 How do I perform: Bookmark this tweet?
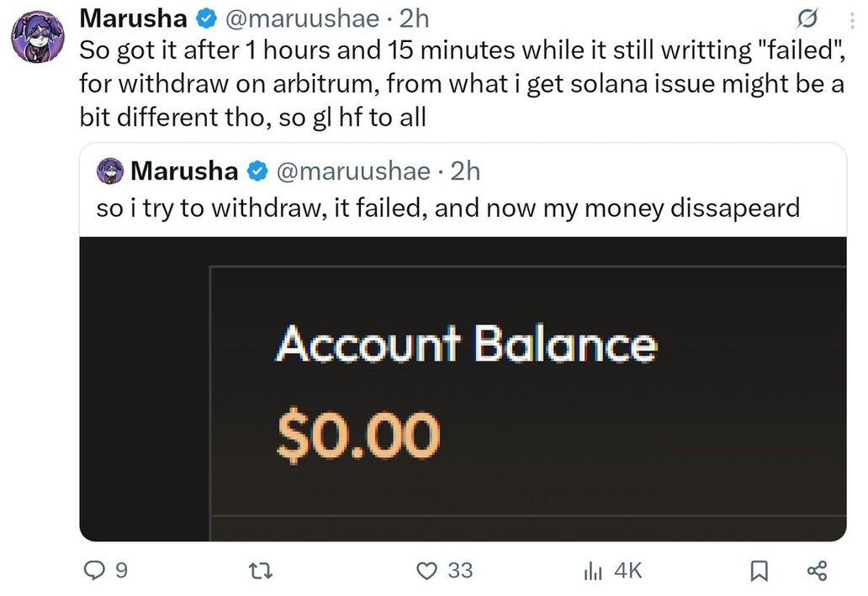[x=759, y=571]
